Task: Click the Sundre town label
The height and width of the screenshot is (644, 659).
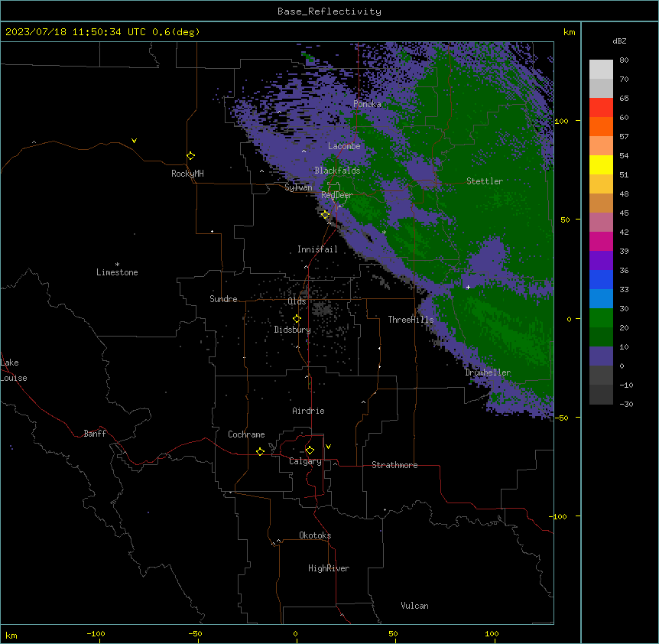Action: pos(223,299)
